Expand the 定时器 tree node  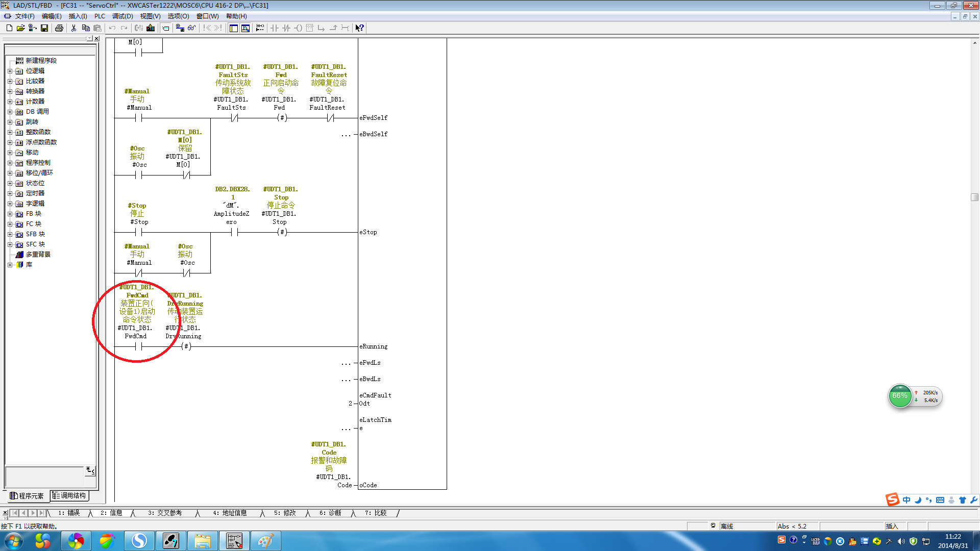(x=10, y=193)
